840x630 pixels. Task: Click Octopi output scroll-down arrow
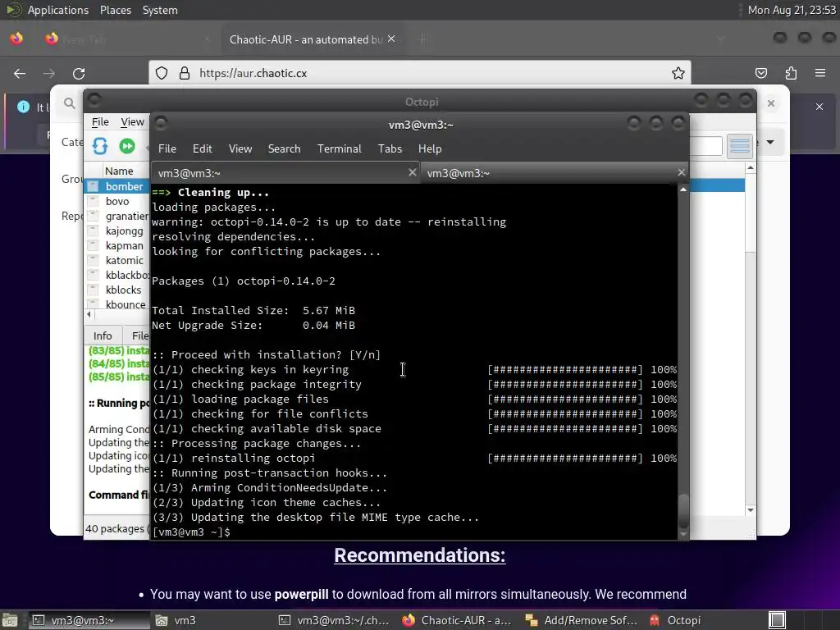tap(751, 510)
